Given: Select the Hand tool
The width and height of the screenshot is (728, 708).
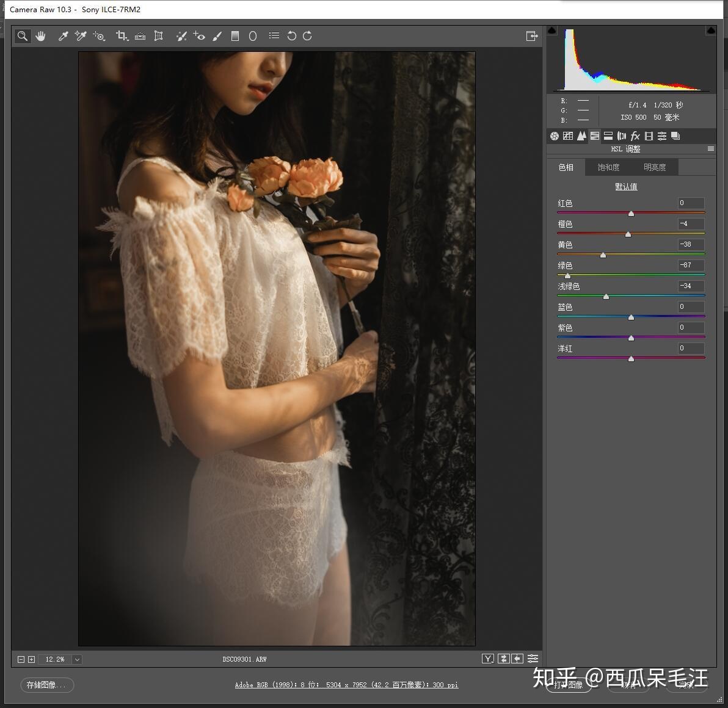Looking at the screenshot, I should [x=41, y=36].
